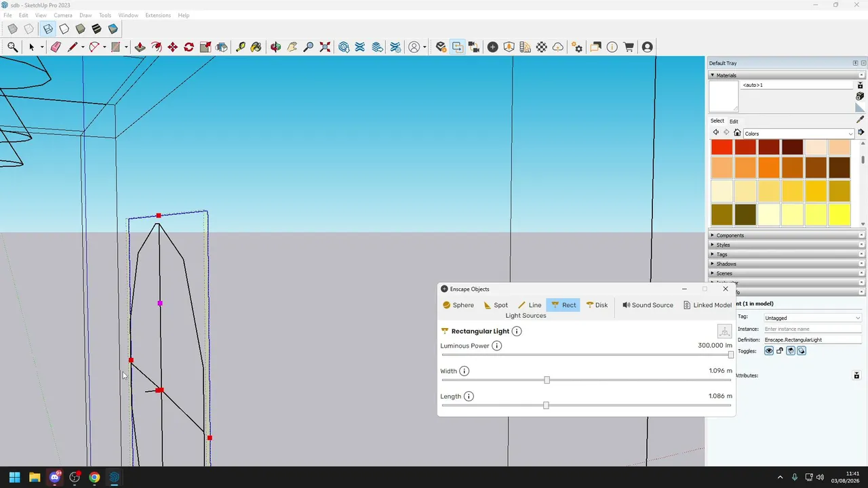The height and width of the screenshot is (488, 868).
Task: Open the Colors library dropdown
Action: pos(798,134)
